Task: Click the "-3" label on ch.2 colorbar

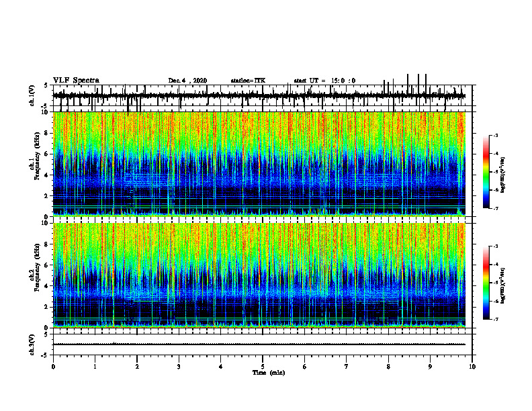Action: coord(495,246)
